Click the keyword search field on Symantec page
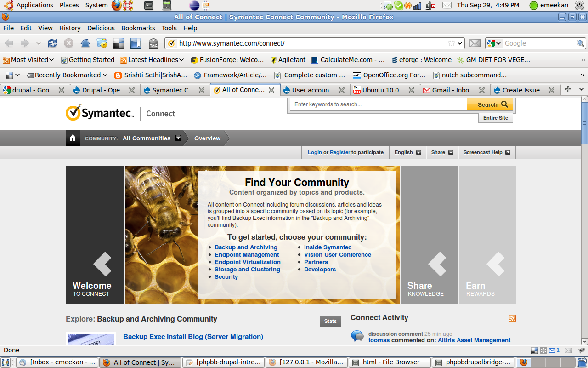The height and width of the screenshot is (368, 588). click(379, 104)
